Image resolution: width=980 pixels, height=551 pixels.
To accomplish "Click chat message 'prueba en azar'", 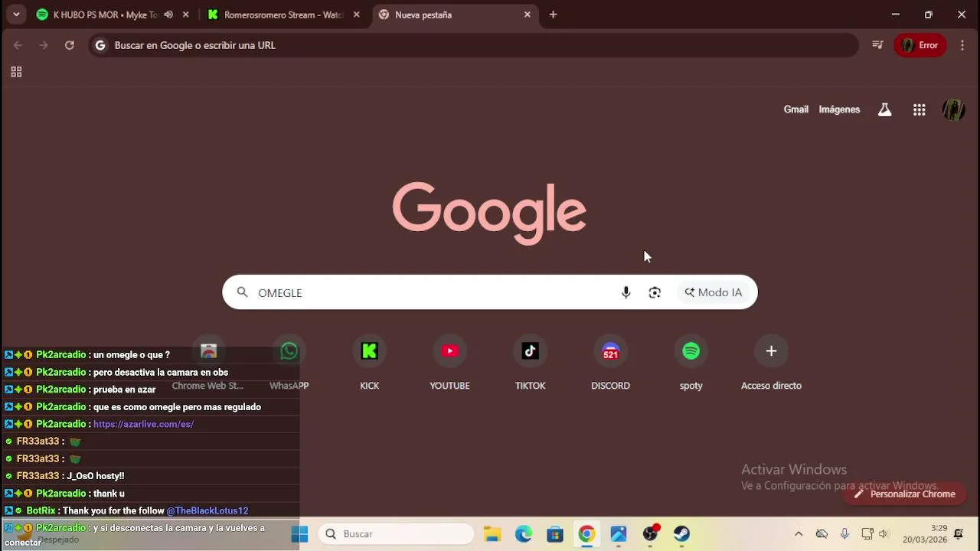I will (124, 390).
